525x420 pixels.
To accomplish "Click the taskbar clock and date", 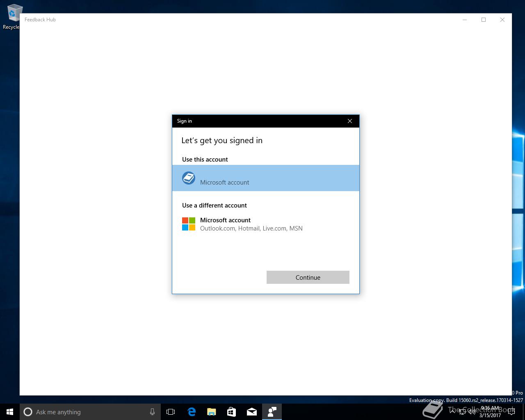I will pyautogui.click(x=490, y=412).
